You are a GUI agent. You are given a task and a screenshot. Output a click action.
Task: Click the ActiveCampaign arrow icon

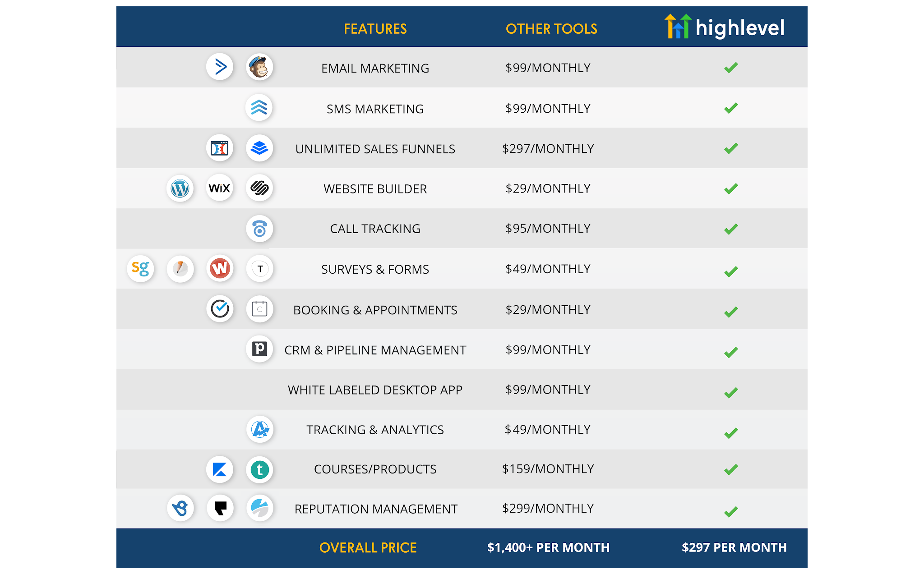coord(220,67)
